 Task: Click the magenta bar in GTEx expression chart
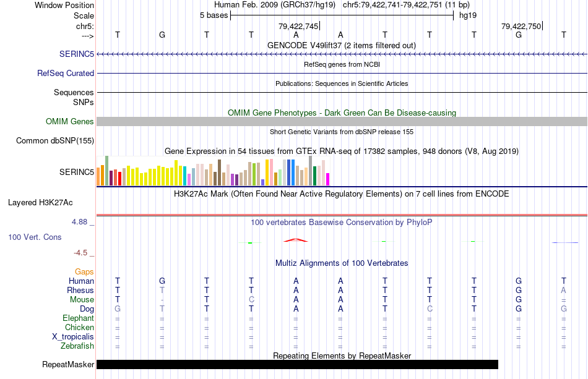(x=328, y=179)
